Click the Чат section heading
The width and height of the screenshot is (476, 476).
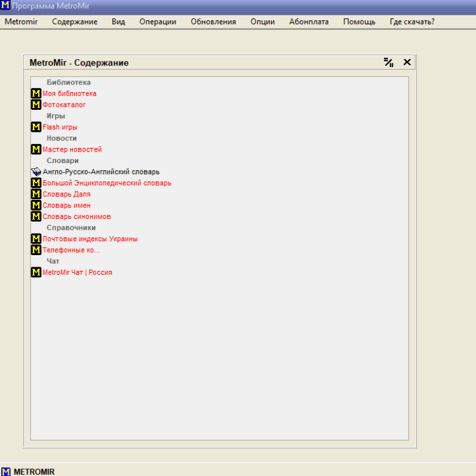[x=53, y=261]
